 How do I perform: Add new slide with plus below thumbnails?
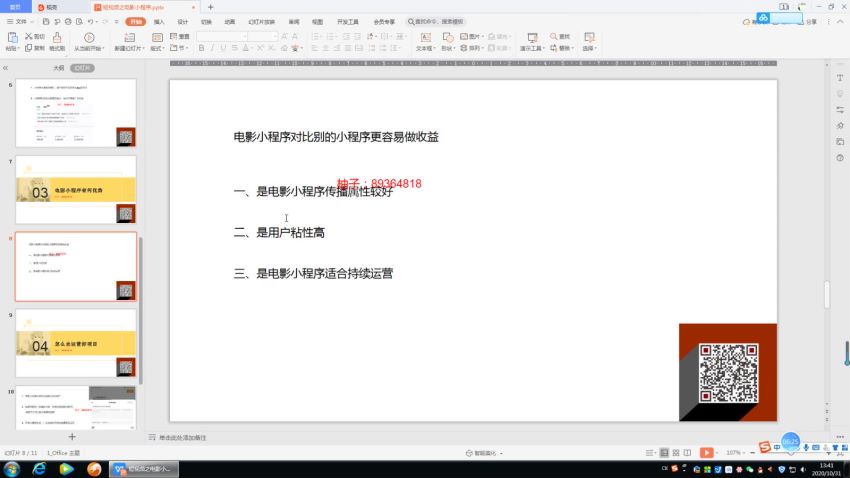pos(72,436)
